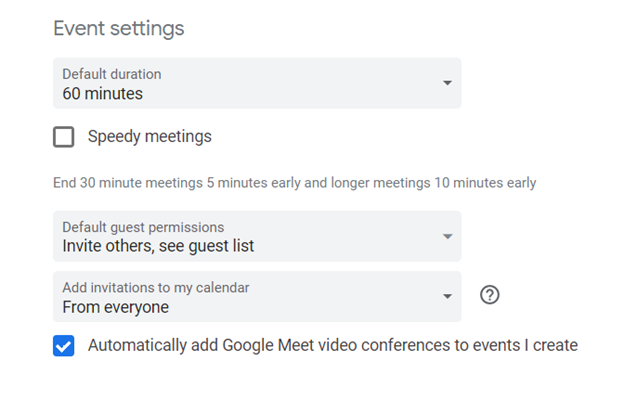
Task: Open help for Add invitations setting
Action: (489, 295)
